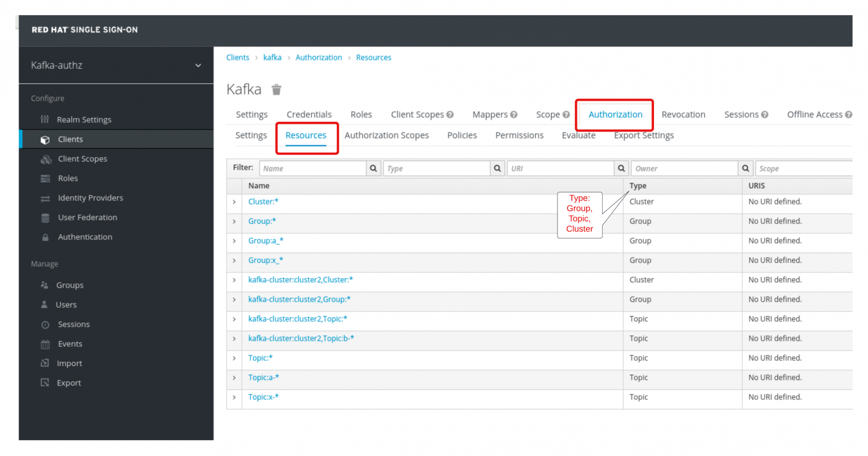868x456 pixels.
Task: Click the search icon beside Name filter
Action: [x=374, y=169]
